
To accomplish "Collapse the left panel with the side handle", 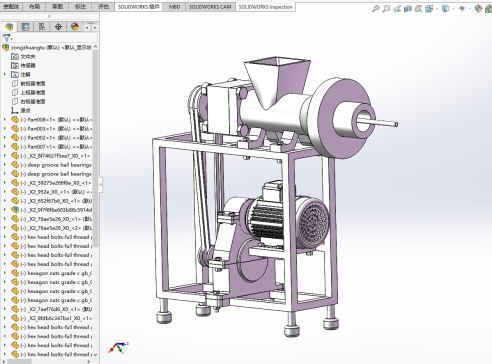I will pos(101,184).
